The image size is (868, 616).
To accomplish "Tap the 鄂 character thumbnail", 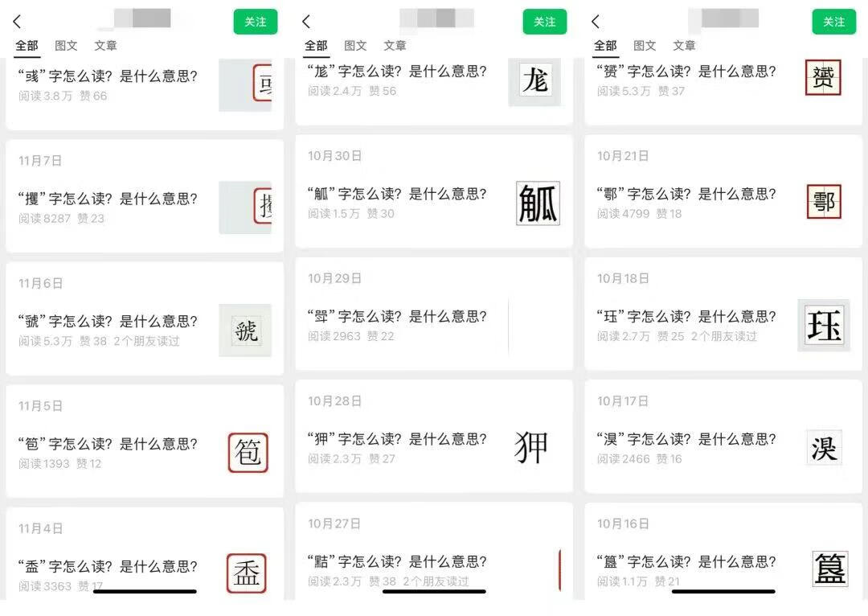I will click(822, 202).
